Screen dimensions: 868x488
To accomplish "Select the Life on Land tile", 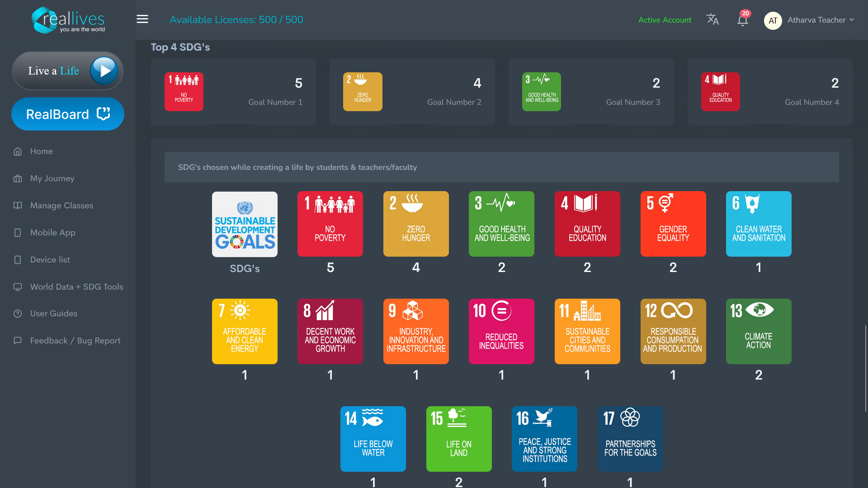I will [x=459, y=439].
